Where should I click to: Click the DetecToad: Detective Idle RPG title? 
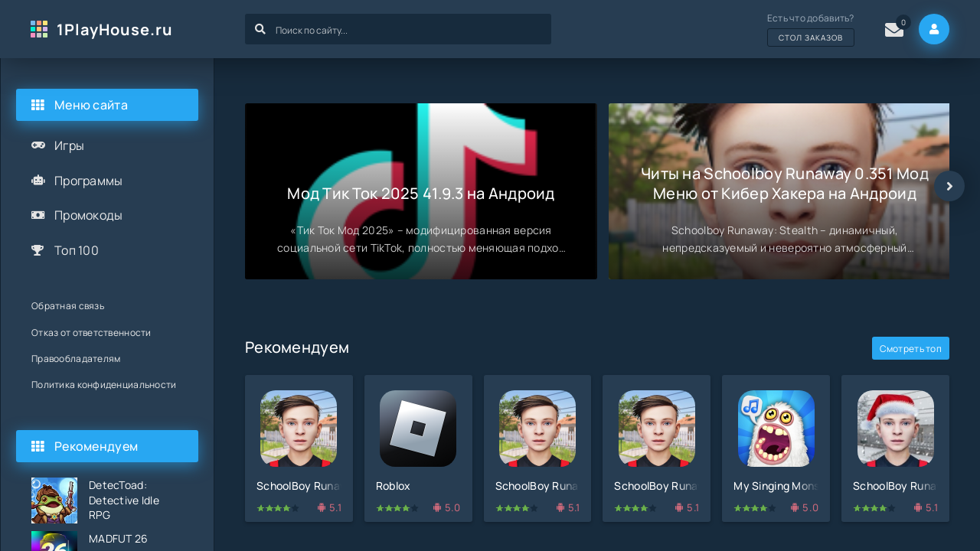[124, 500]
